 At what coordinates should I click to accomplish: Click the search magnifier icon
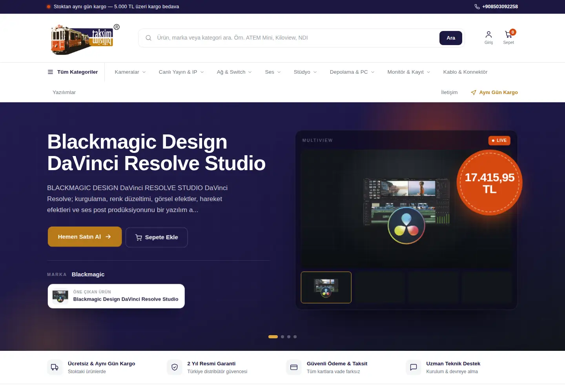148,38
